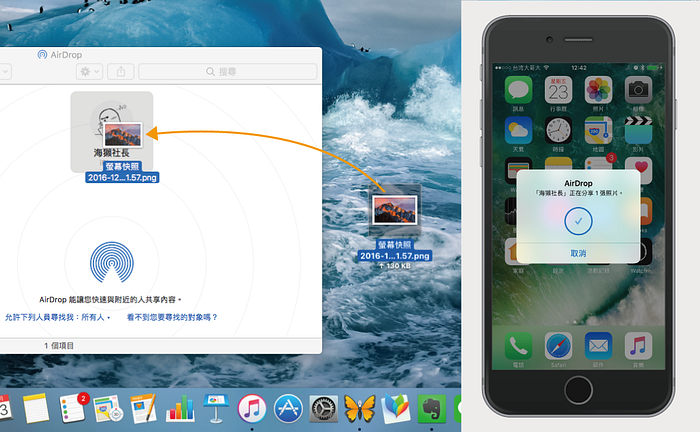Click the search field in the AirDrop window

tap(228, 71)
